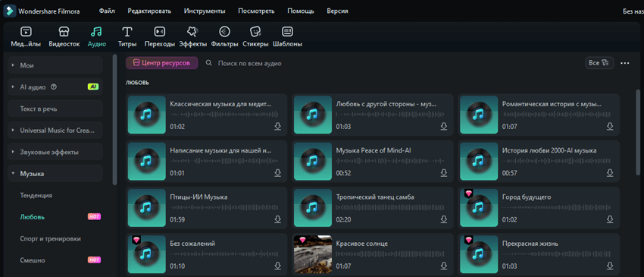
Task: Download Прекрасная жизнь track
Action: coord(610,266)
